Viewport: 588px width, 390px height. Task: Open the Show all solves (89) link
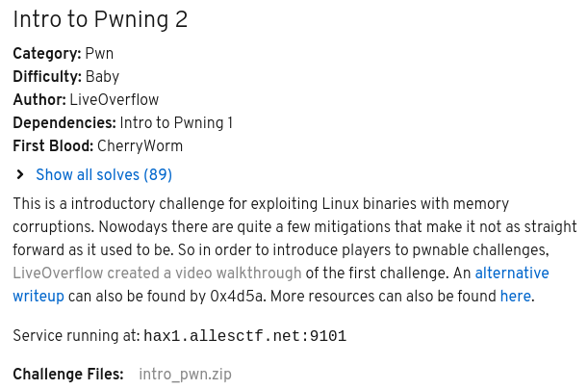pos(103,175)
